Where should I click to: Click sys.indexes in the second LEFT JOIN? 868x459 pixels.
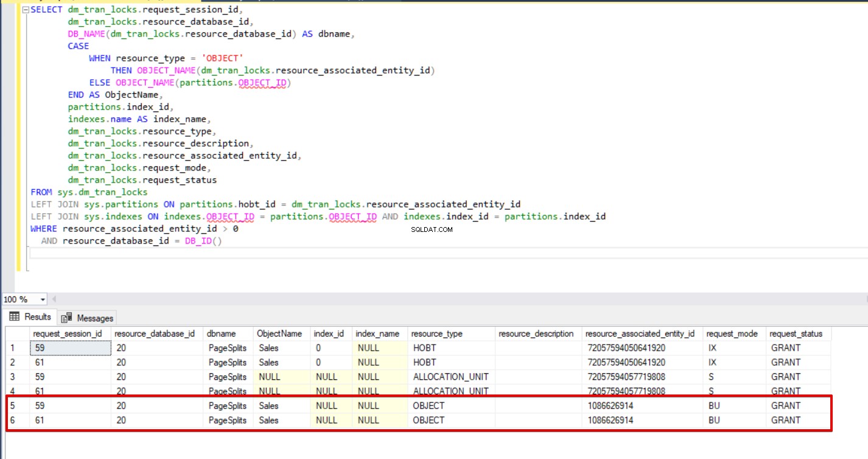pyautogui.click(x=113, y=217)
